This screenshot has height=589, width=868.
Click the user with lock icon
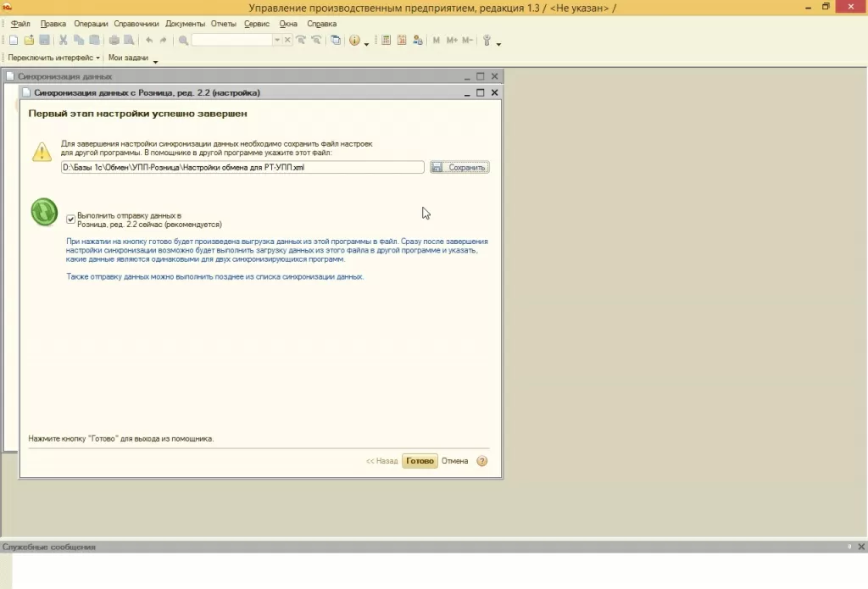pyautogui.click(x=417, y=41)
